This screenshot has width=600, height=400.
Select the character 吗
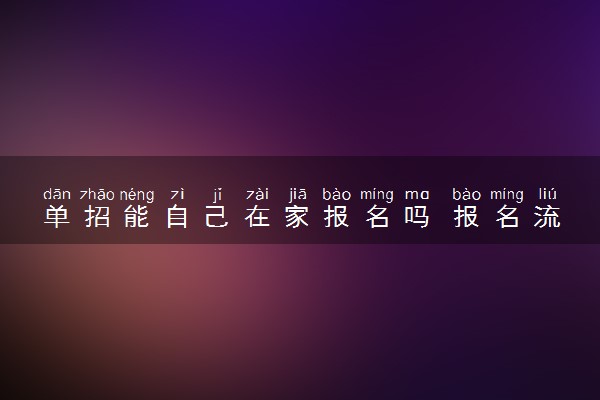tap(417, 217)
